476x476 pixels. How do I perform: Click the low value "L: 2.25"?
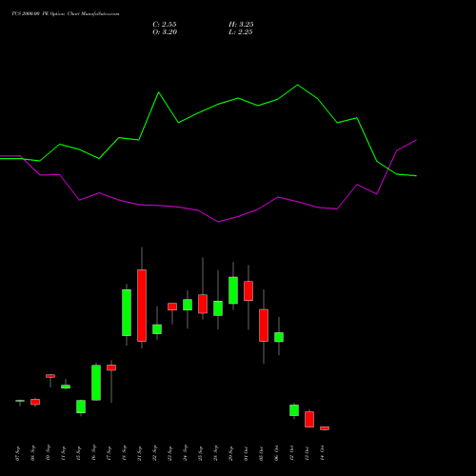pos(241,32)
